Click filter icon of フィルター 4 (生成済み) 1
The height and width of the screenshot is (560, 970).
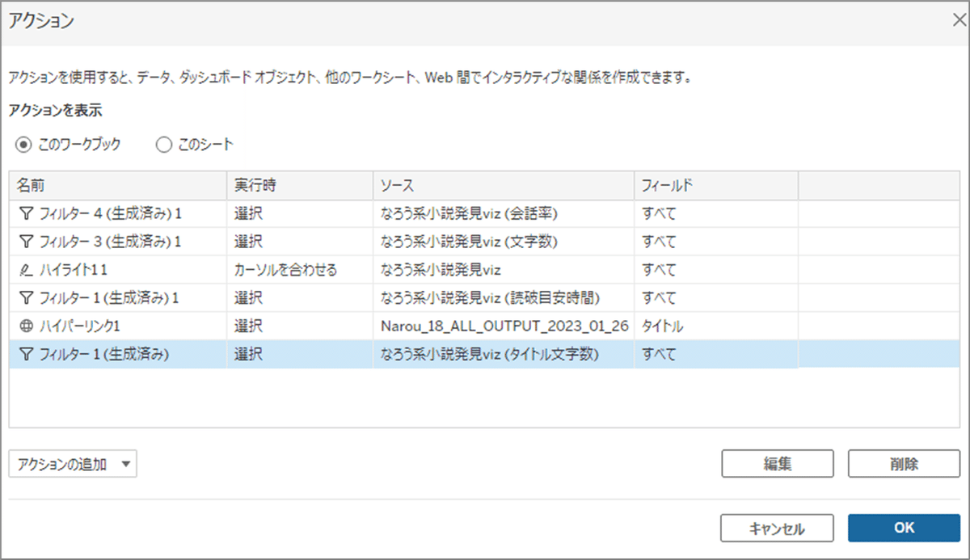pos(26,214)
